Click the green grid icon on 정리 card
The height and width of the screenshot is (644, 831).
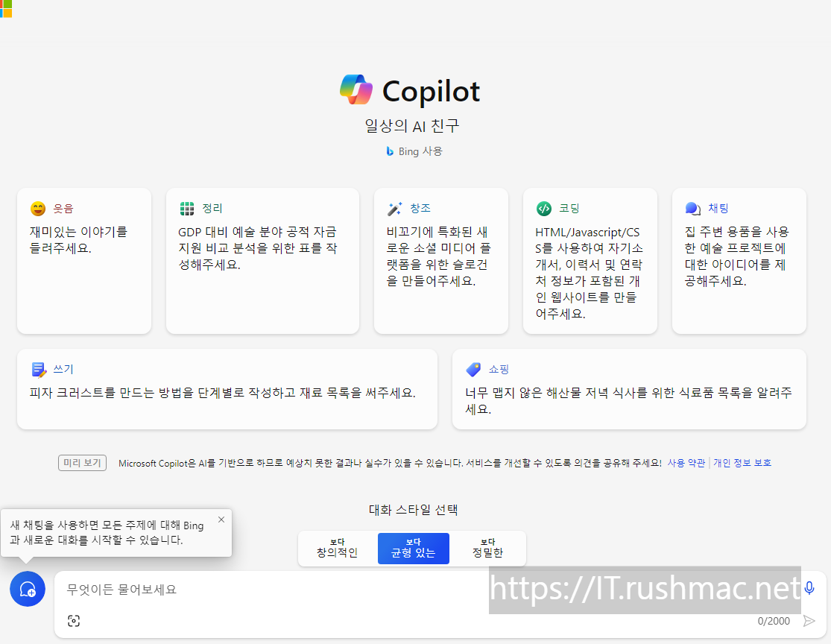[x=187, y=208]
